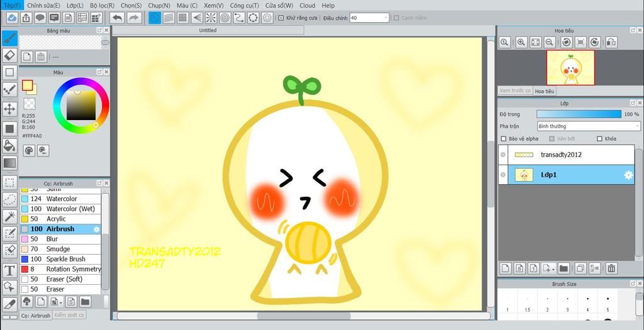Download brush from cloud icon
Viewport: 644px width, 330px height.
coord(26,302)
